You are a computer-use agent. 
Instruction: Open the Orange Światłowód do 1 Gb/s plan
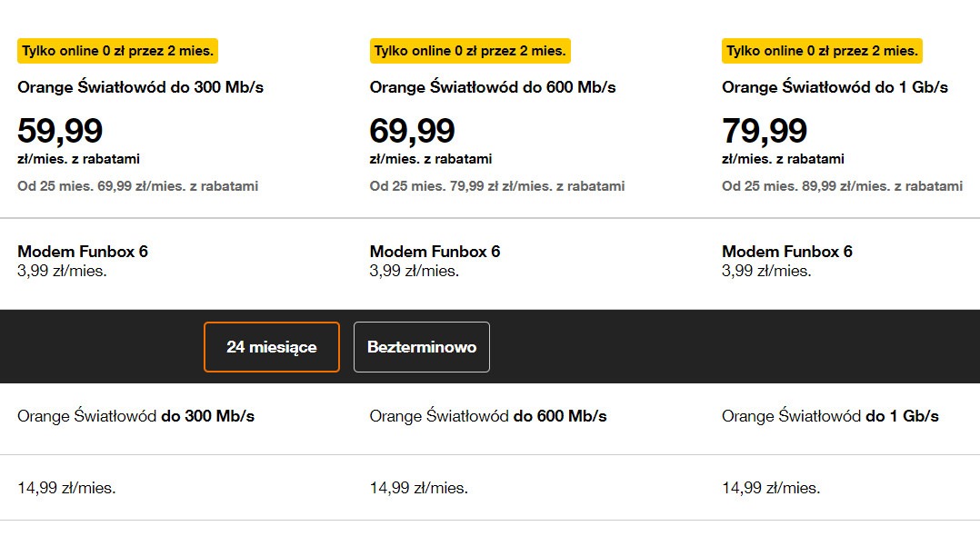pos(835,88)
